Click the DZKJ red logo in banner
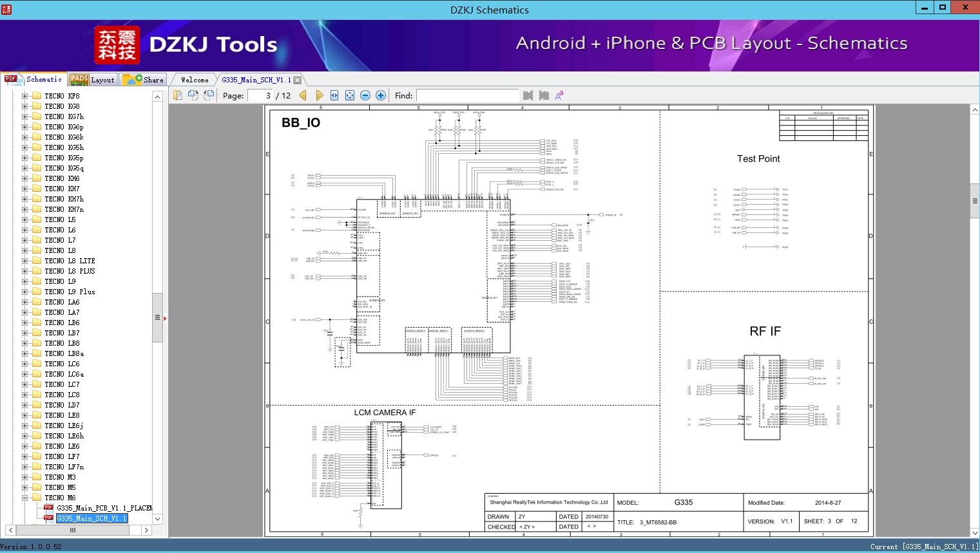 117,45
